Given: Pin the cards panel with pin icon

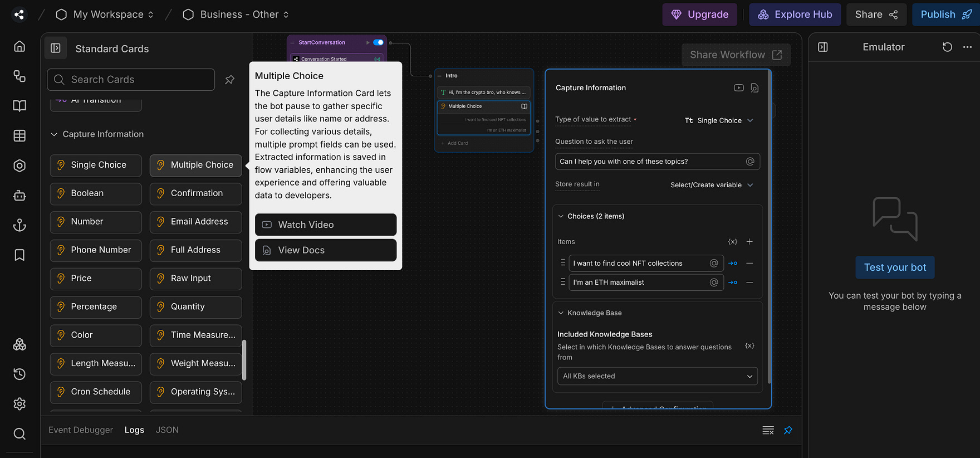Looking at the screenshot, I should point(229,80).
